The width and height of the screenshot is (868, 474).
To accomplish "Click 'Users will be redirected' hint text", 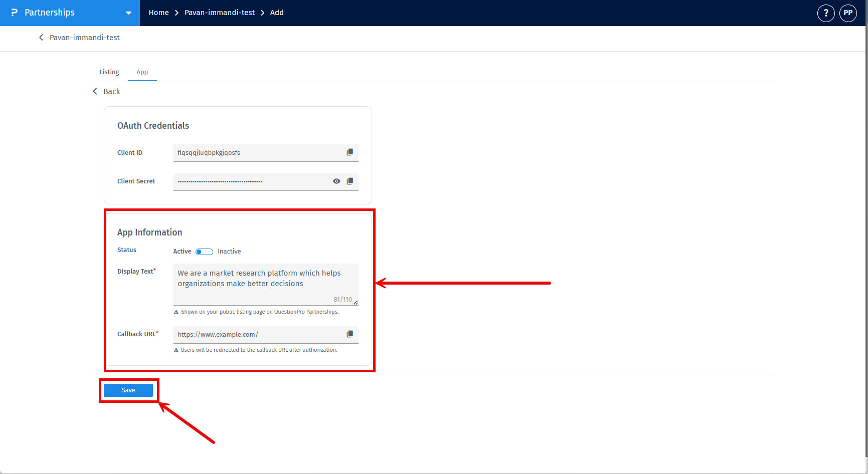I will coord(259,350).
